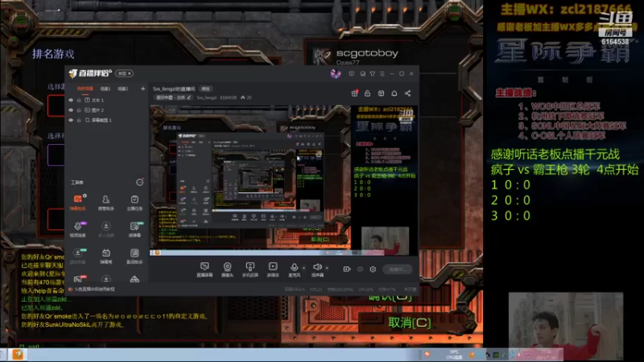Add a 多媒体 multimedia source
Image resolution: width=644 pixels, height=362 pixels.
point(273,269)
